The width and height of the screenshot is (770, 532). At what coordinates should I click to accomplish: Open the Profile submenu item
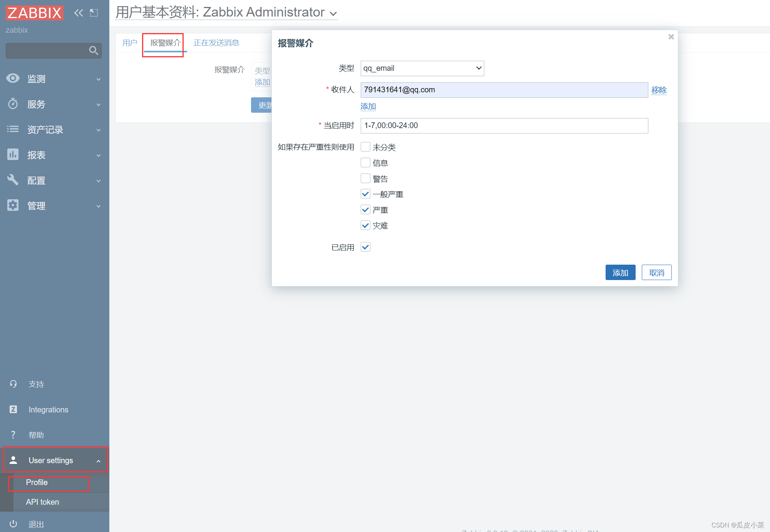pos(37,482)
